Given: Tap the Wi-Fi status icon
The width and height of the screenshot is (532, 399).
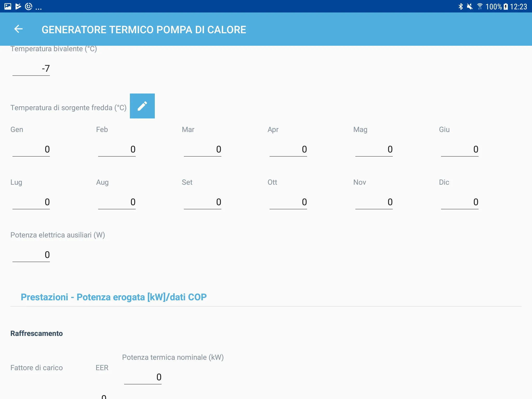Looking at the screenshot, I should (x=480, y=6).
